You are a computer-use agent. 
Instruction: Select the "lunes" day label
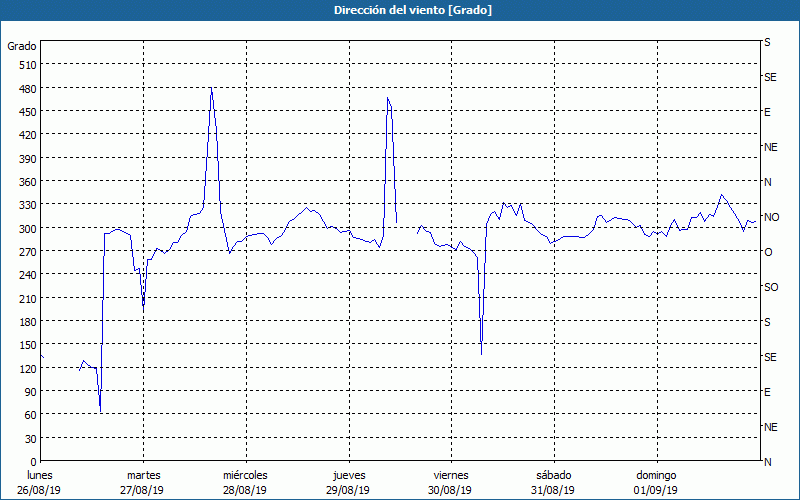point(40,475)
